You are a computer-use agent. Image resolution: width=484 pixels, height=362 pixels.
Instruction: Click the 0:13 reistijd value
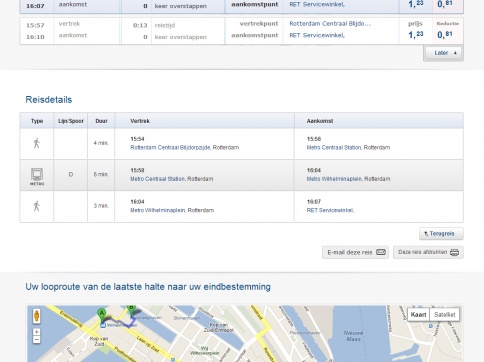(x=140, y=25)
